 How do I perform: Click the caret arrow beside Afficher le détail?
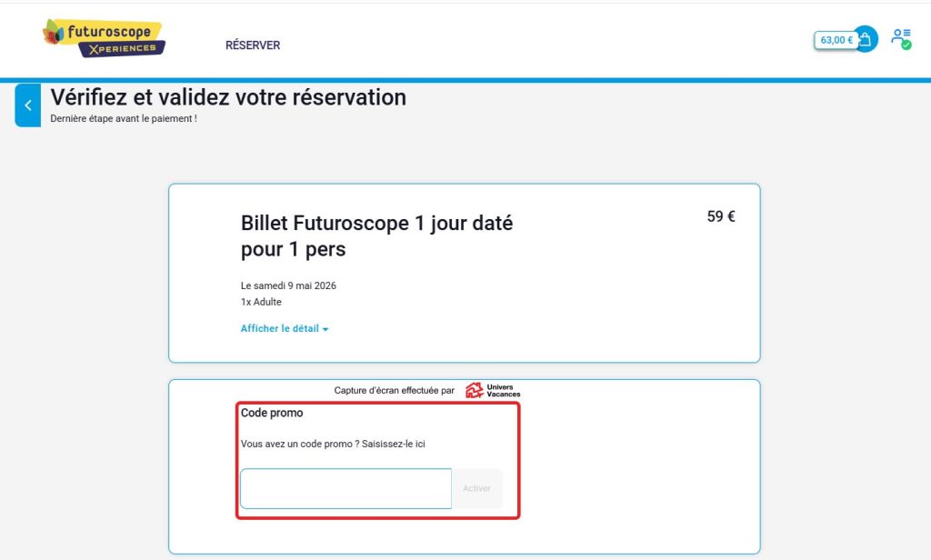click(x=325, y=329)
